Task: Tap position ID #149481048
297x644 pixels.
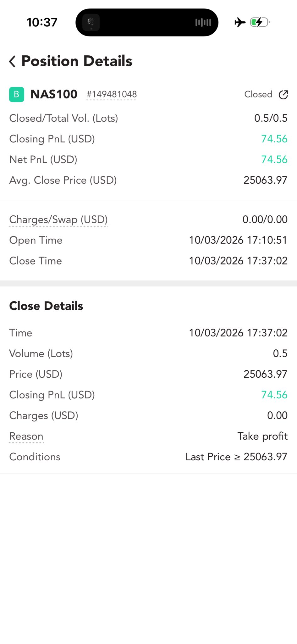Action: (112, 94)
